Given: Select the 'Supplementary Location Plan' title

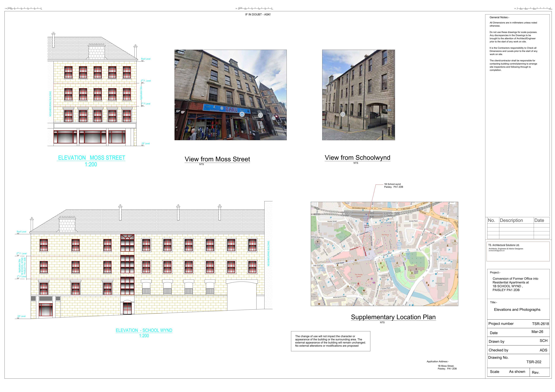Looking at the screenshot, I should click(x=393, y=317).
